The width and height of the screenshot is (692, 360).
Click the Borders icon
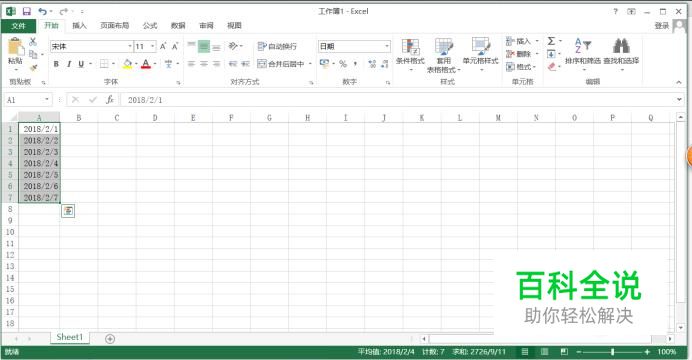pos(104,64)
